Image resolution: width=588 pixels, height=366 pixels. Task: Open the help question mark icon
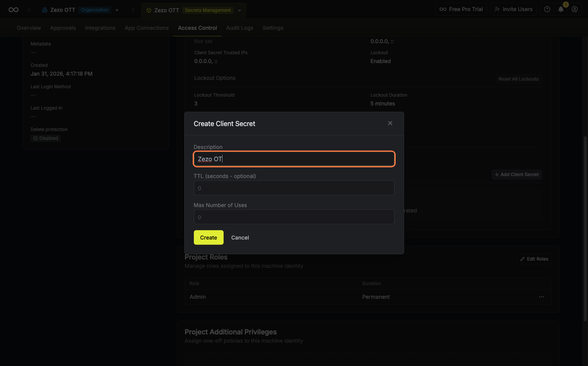pyautogui.click(x=547, y=9)
